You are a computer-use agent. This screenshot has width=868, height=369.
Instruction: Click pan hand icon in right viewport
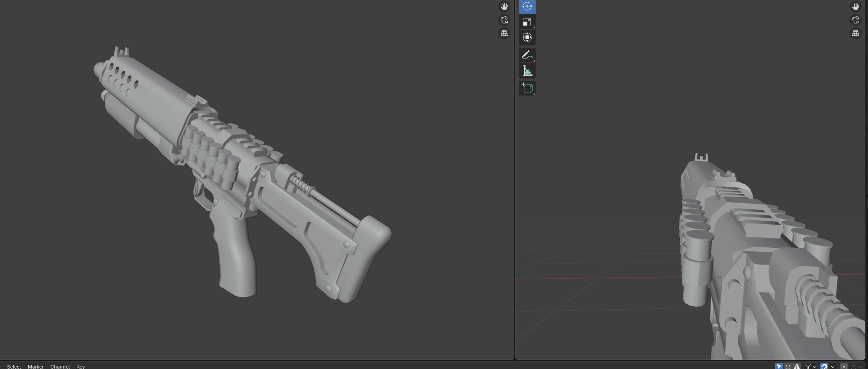[856, 7]
